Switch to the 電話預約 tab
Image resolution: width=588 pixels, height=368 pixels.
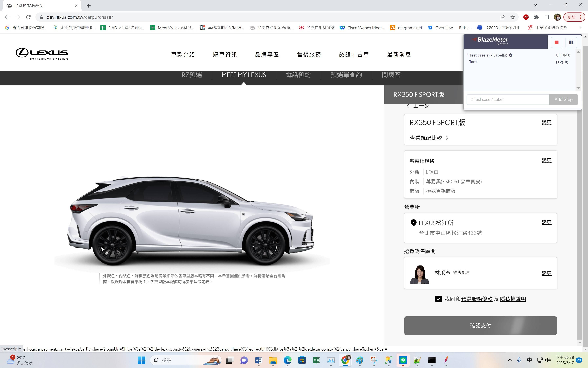tap(298, 75)
